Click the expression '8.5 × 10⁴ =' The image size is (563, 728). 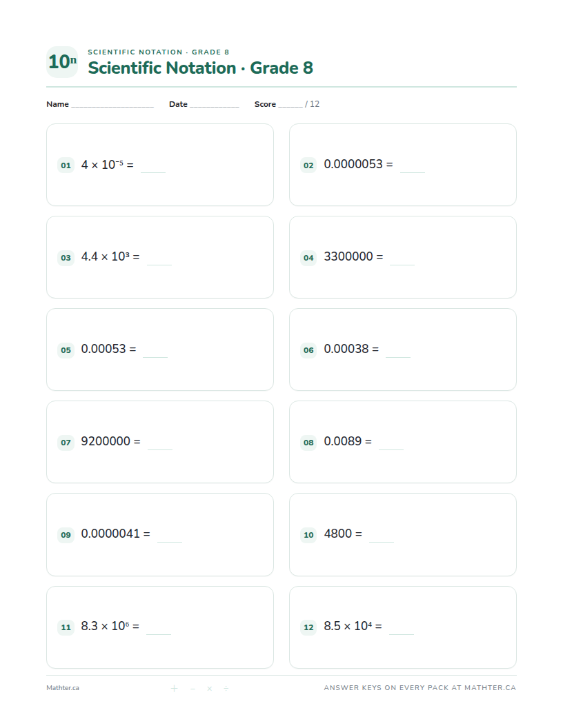pos(353,626)
